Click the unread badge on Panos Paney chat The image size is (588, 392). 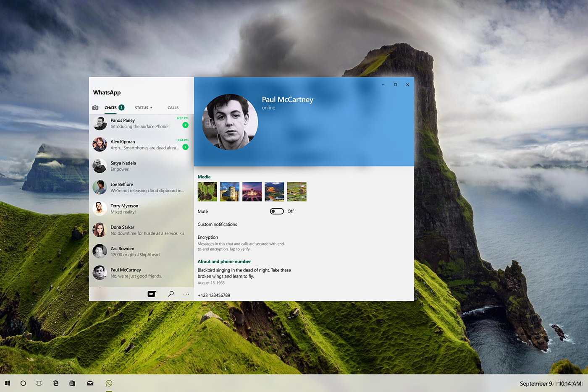pos(185,125)
